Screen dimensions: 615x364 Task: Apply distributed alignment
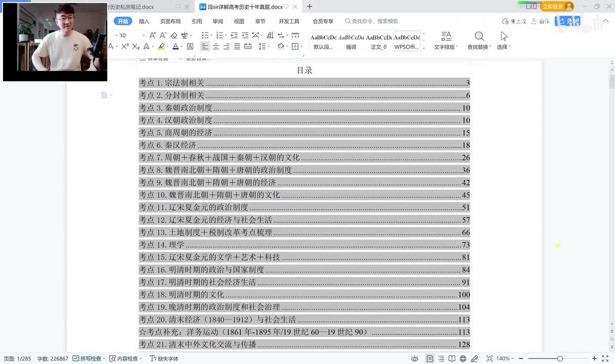(248, 47)
